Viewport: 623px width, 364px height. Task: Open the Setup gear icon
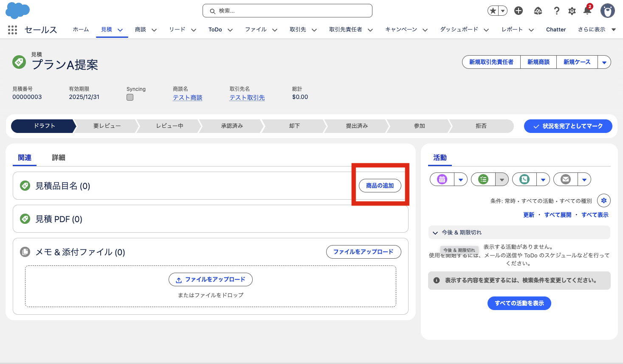572,11
